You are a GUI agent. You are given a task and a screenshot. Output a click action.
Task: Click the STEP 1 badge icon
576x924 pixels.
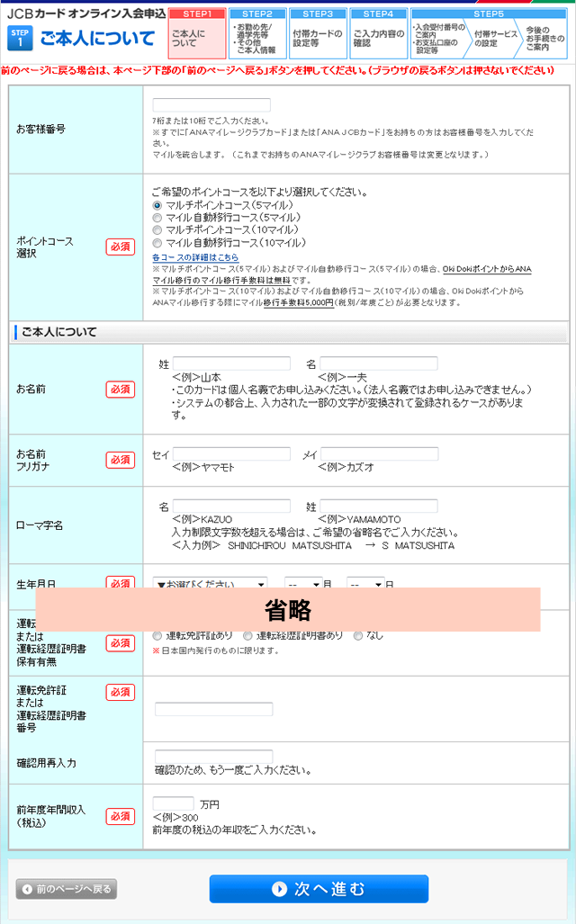20,39
